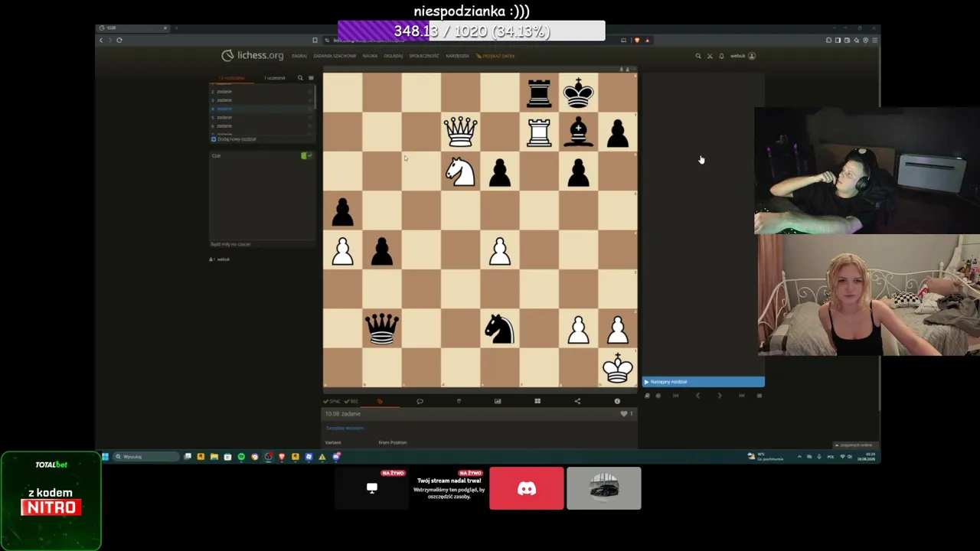Open Spotify from the taskbar
This screenshot has height=551, width=980.
pos(241,457)
